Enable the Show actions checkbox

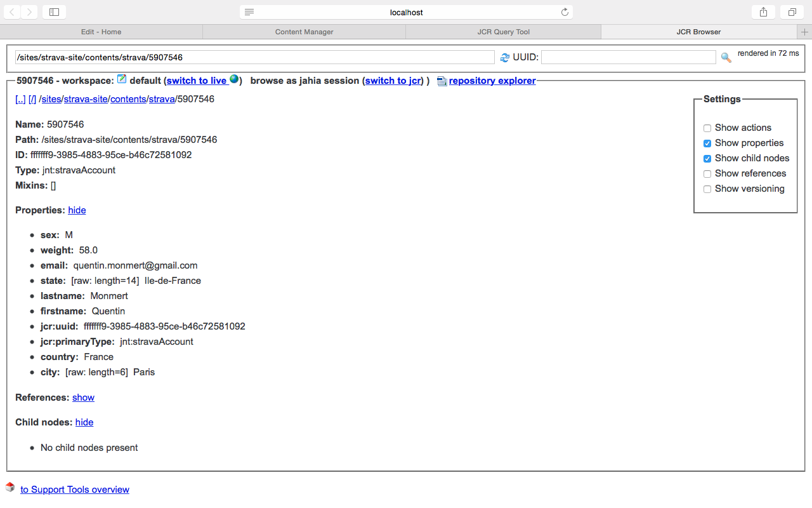[x=707, y=128]
